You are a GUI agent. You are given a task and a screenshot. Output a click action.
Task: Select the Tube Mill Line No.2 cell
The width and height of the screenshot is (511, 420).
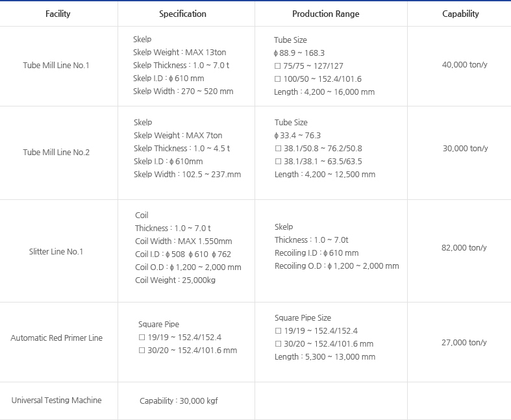56,153
